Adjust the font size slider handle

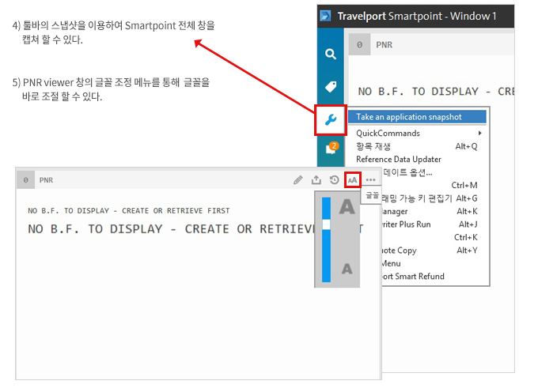tap(326, 224)
